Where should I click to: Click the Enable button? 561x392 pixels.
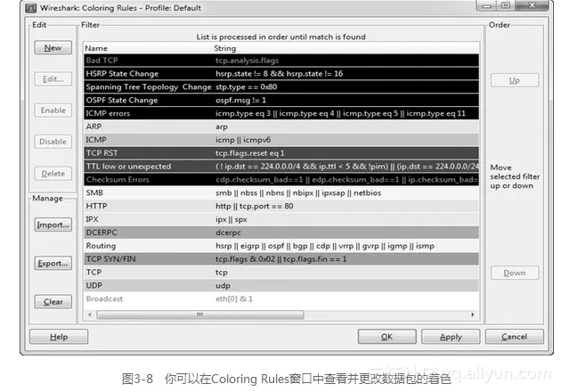click(x=53, y=110)
